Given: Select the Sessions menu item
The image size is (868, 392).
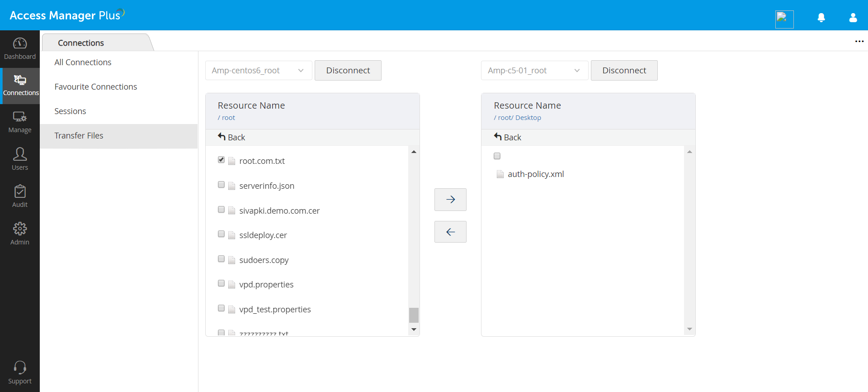Looking at the screenshot, I should click(70, 111).
